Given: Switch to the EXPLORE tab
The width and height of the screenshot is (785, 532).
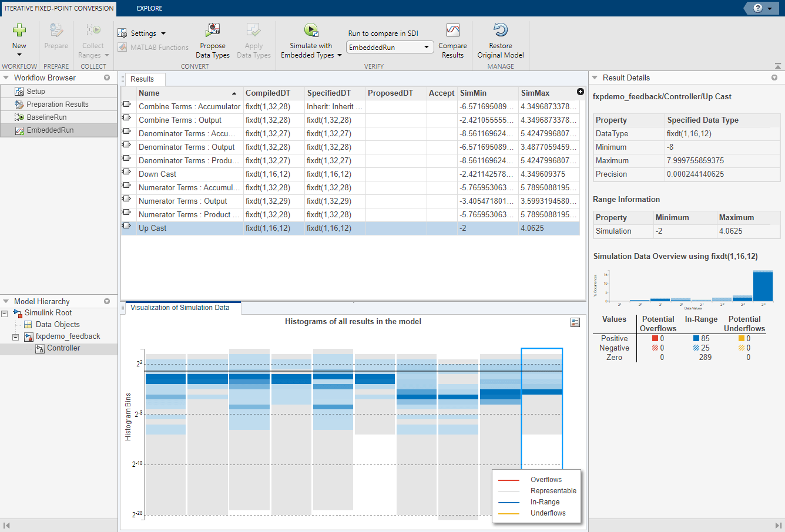Looking at the screenshot, I should tap(149, 8).
